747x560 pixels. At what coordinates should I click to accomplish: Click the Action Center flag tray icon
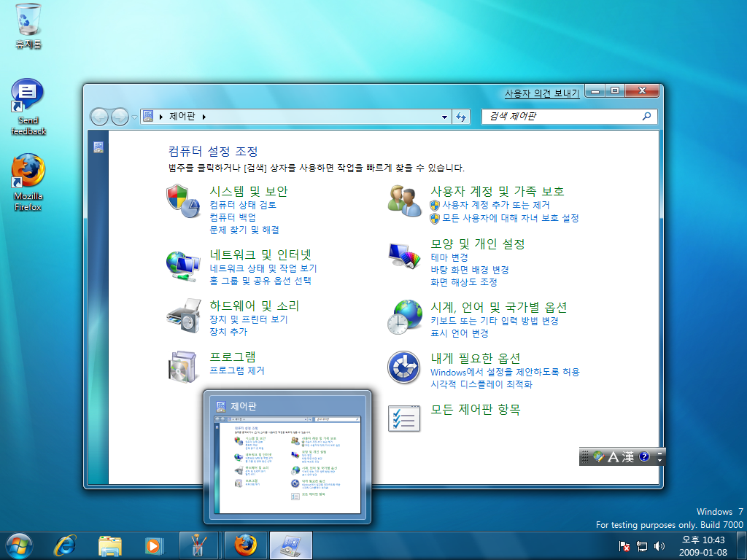coord(624,546)
